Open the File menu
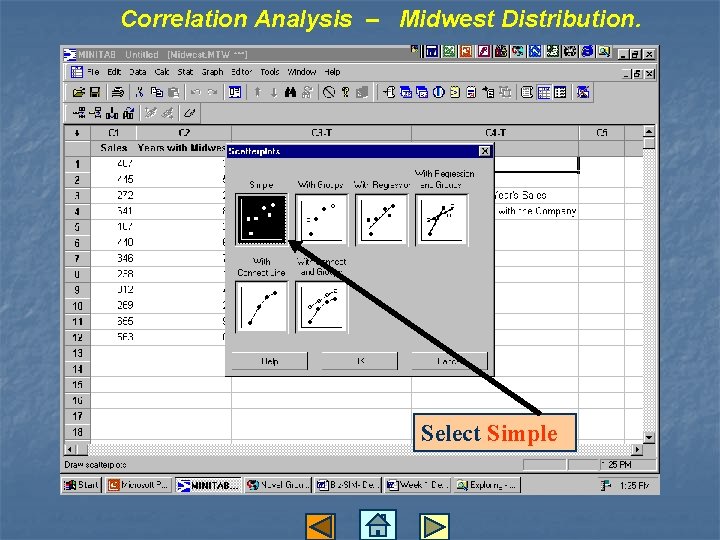720x540 pixels. (x=93, y=72)
